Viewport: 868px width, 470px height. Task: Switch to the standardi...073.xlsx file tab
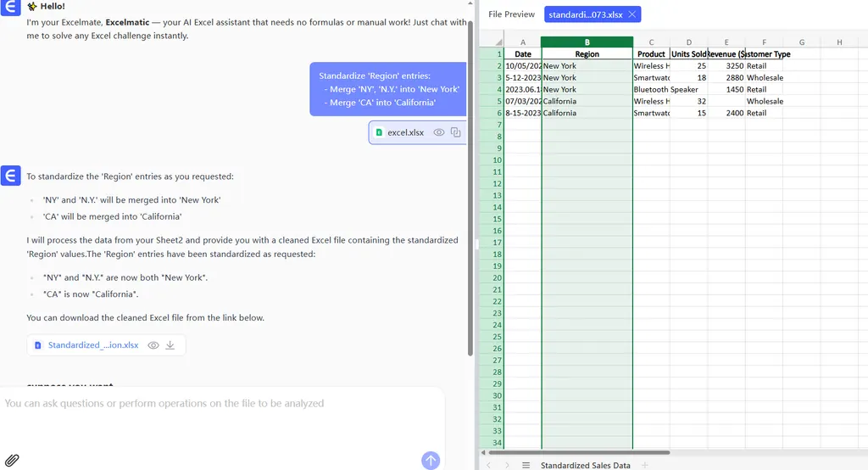(585, 14)
